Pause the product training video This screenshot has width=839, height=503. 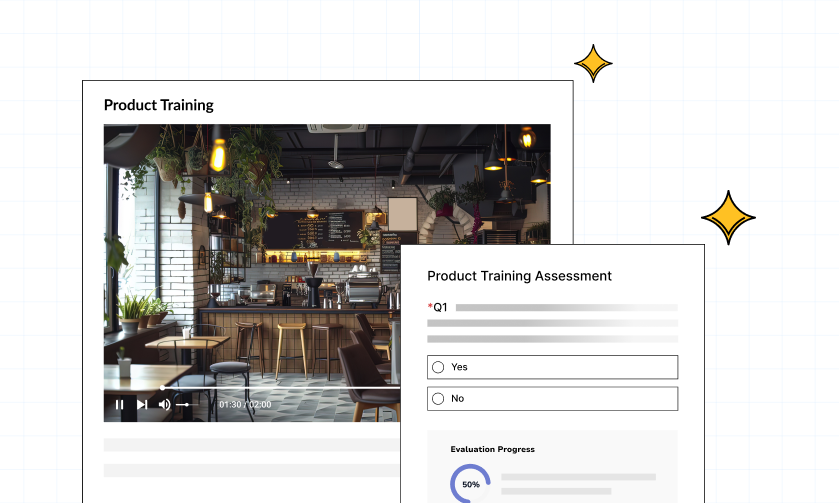(x=119, y=405)
